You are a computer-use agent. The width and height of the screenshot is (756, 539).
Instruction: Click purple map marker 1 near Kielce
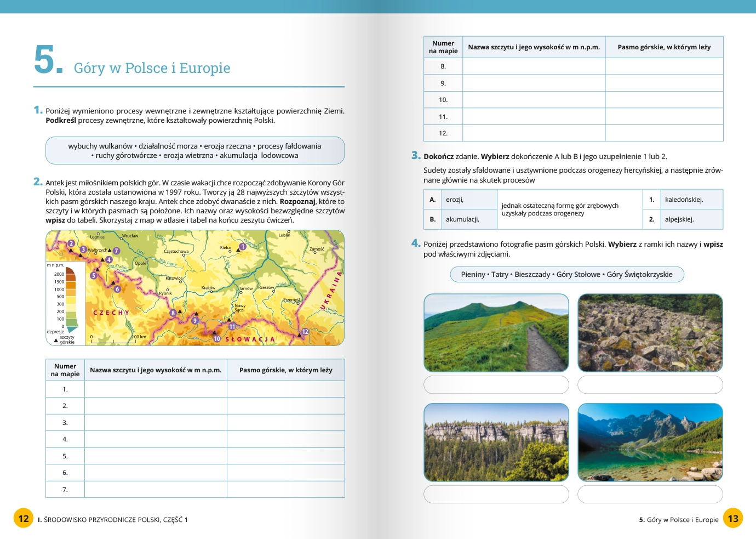tap(243, 247)
